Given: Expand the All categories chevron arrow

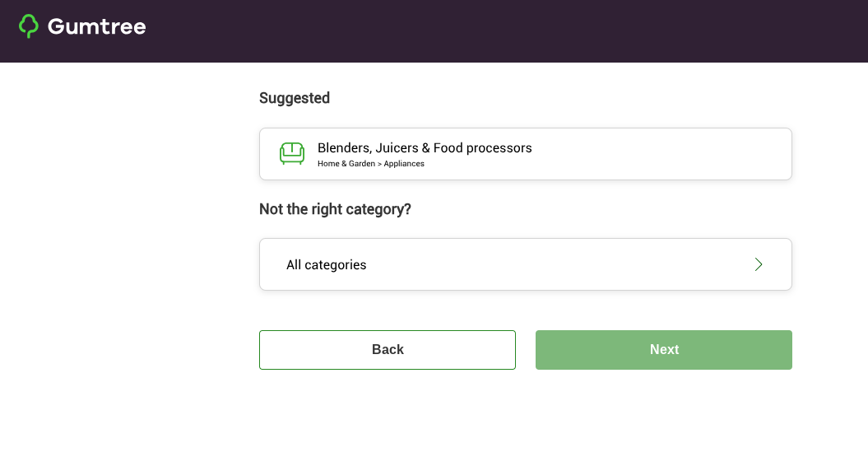Looking at the screenshot, I should point(759,264).
